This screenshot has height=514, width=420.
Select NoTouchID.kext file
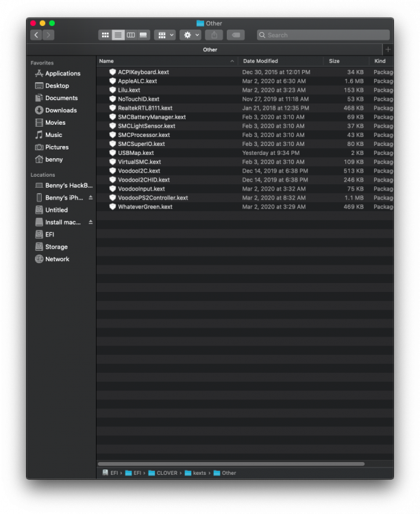point(245,99)
